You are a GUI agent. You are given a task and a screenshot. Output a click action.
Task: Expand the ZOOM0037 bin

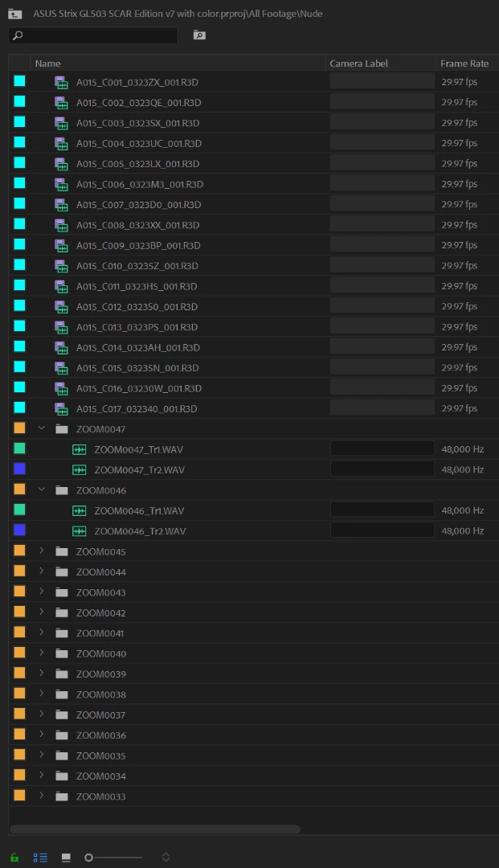click(42, 714)
